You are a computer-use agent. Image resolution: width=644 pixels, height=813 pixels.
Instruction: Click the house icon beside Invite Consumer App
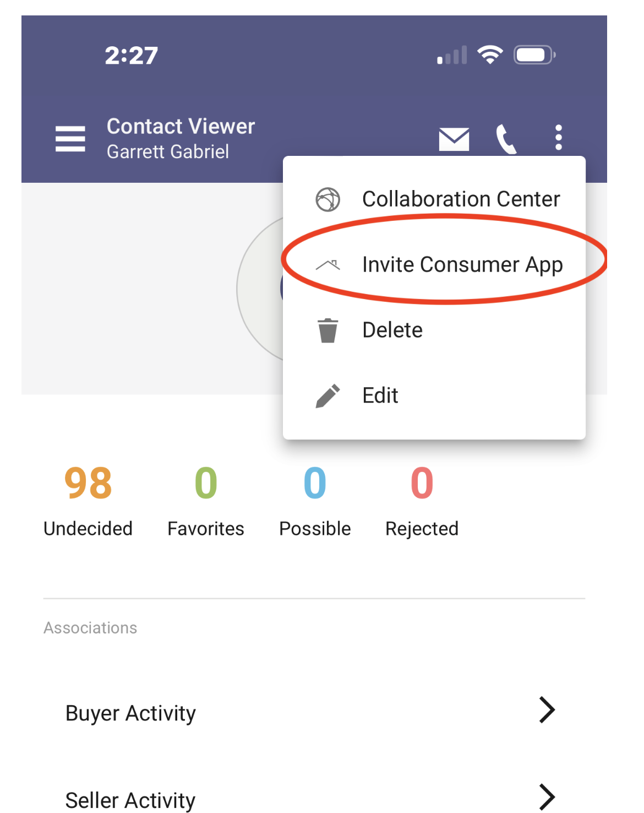click(x=328, y=265)
